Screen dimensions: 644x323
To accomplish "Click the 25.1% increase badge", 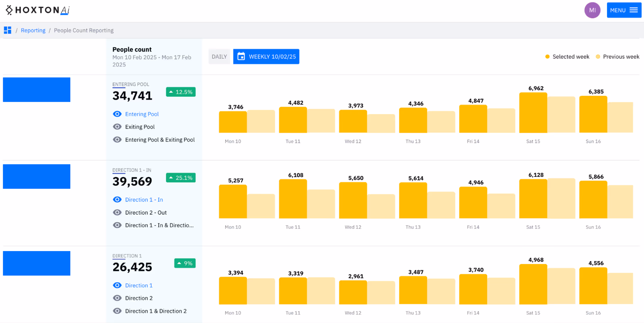I will (181, 178).
